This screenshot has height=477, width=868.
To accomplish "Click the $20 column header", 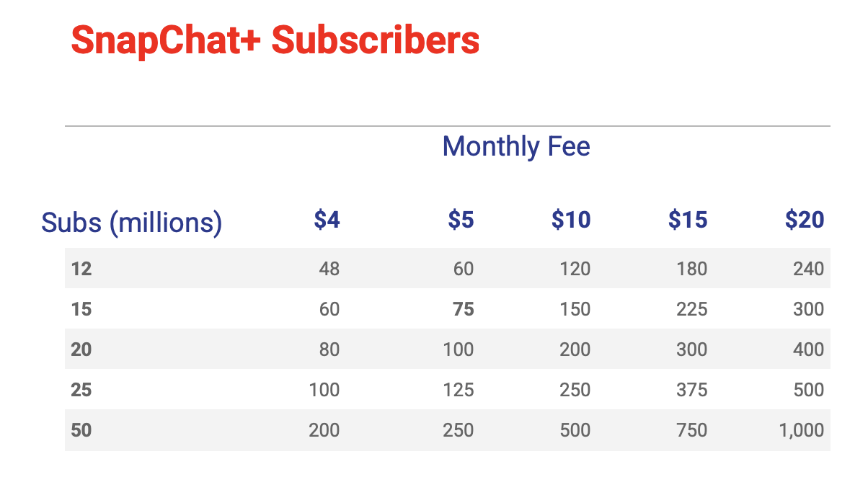I will (805, 220).
